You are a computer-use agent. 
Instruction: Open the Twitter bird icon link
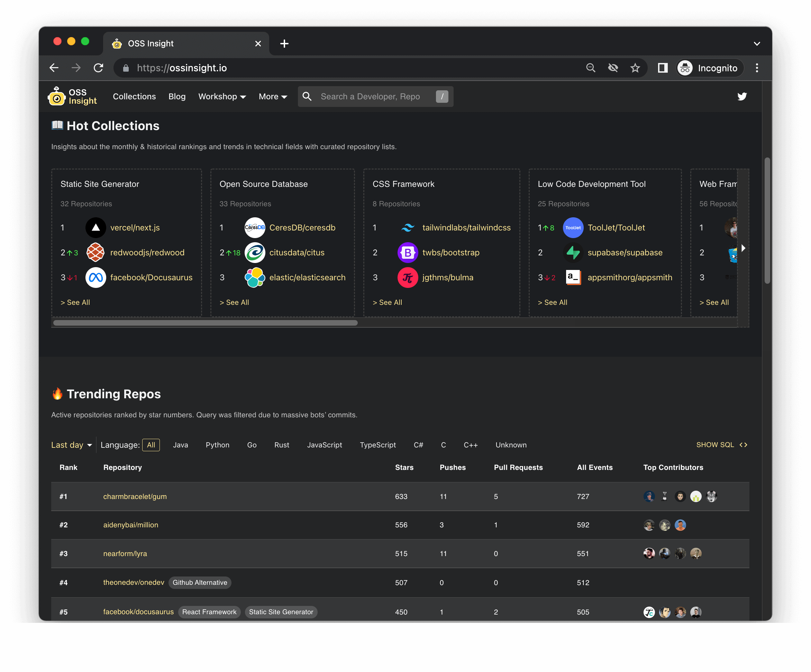point(741,97)
